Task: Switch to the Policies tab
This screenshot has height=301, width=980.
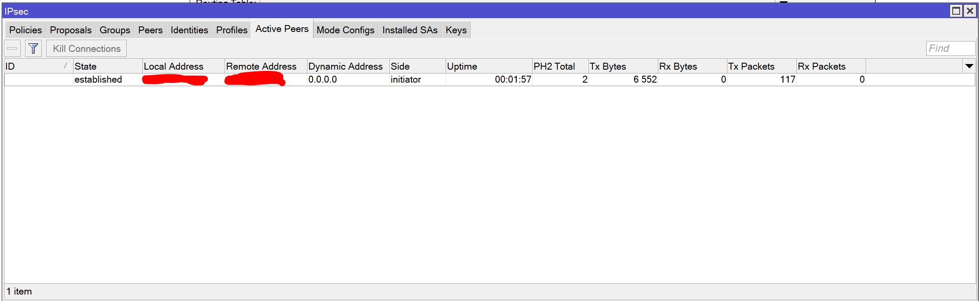Action: pyautogui.click(x=26, y=30)
